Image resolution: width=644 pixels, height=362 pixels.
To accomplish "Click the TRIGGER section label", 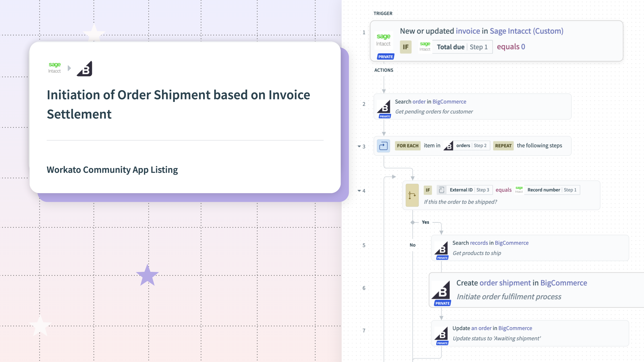I will (383, 14).
